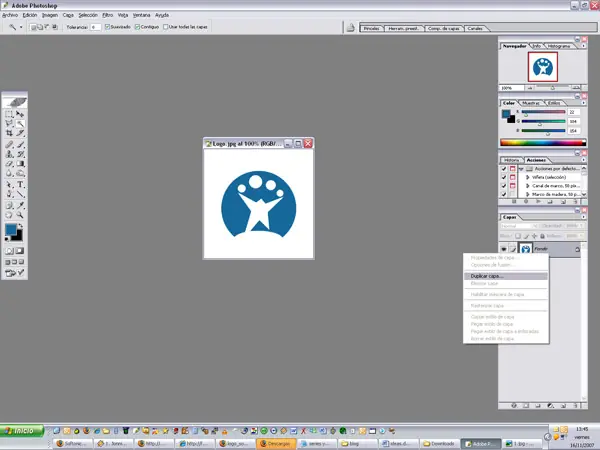The width and height of the screenshot is (600, 450).
Task: Open Descargas taskbar button
Action: pos(276,444)
